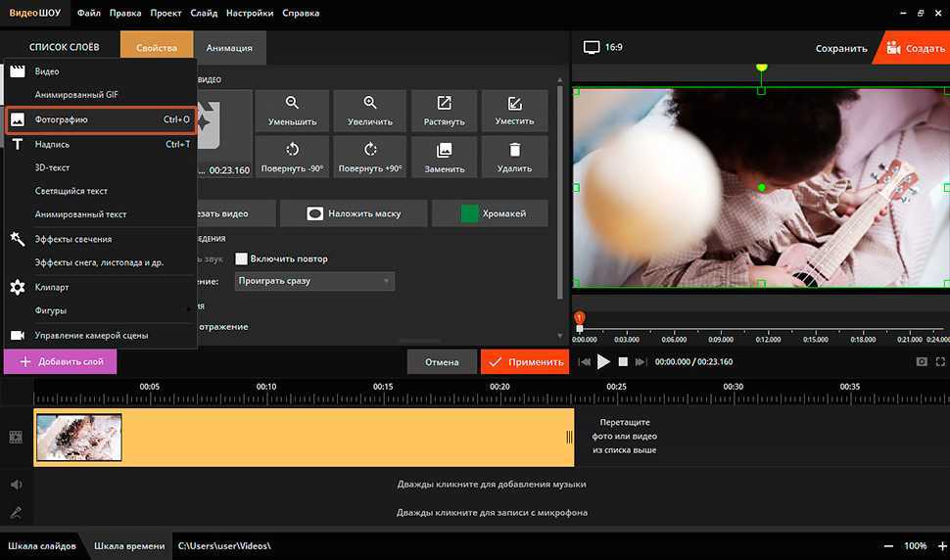Open the 16:9 aspect ratio selector
The height and width of the screenshot is (560, 950).
pyautogui.click(x=603, y=47)
